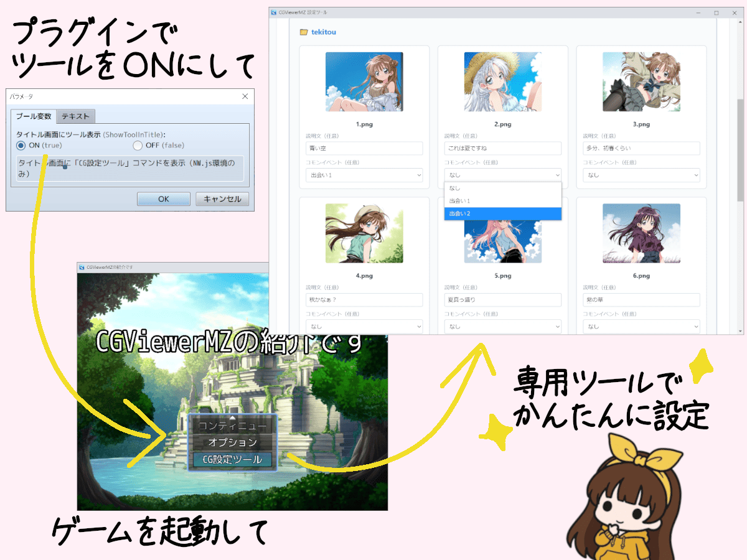Open the 2.png thumbnail image

click(x=503, y=82)
